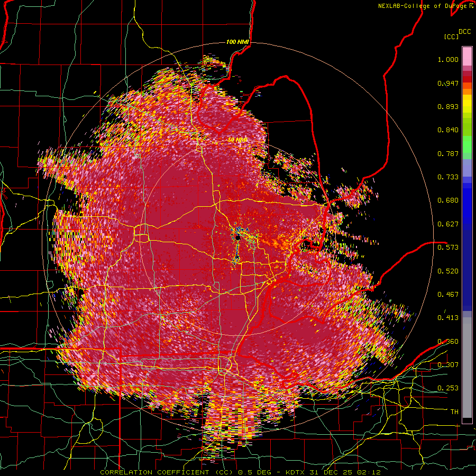This screenshot has width=476, height=476.
Task: Click the 0.787 value on color scale
Action: pos(448,153)
